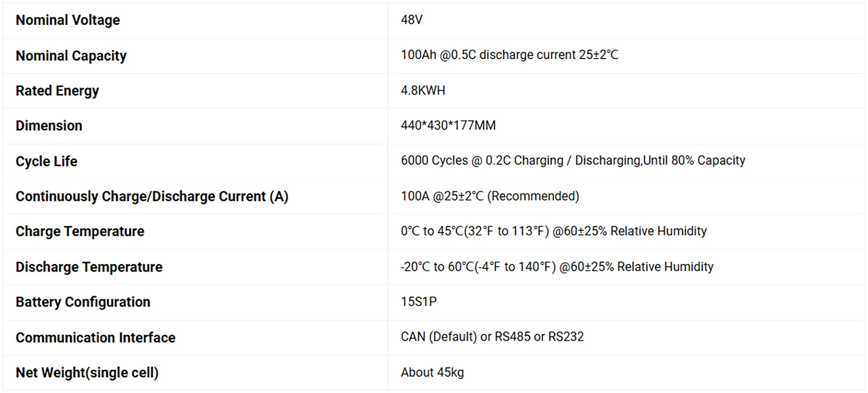Click the Nominal Voltage label
This screenshot has width=868, height=393.
68,20
